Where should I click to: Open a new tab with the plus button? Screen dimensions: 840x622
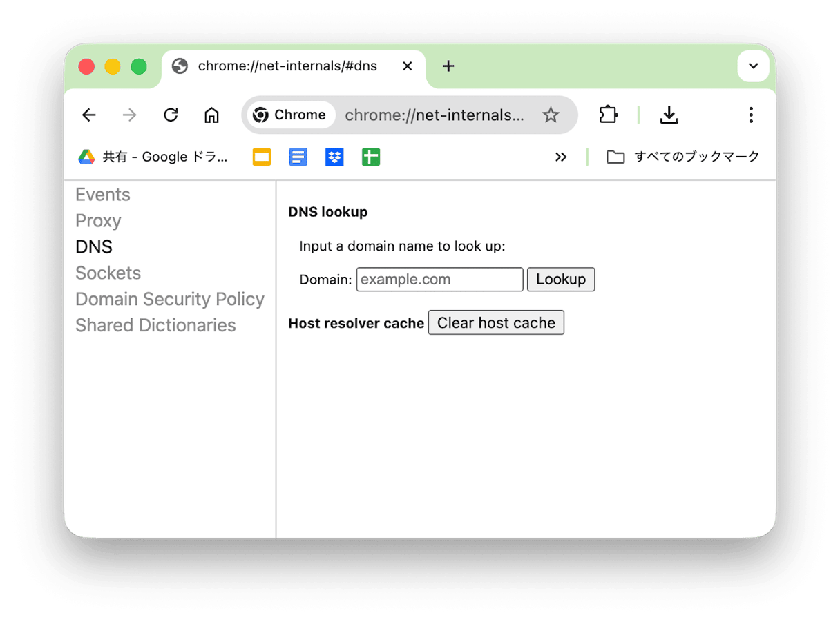pyautogui.click(x=448, y=66)
